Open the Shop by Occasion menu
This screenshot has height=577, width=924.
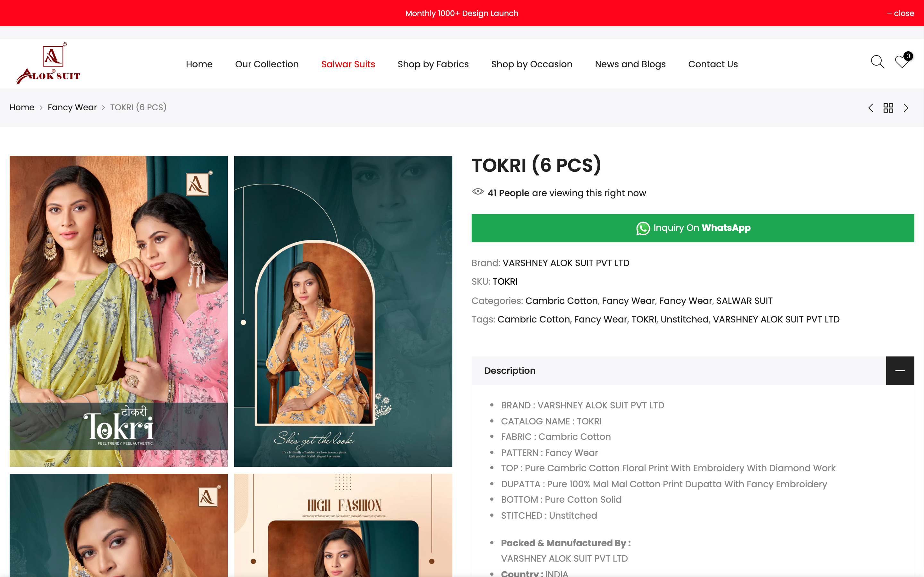(x=532, y=64)
